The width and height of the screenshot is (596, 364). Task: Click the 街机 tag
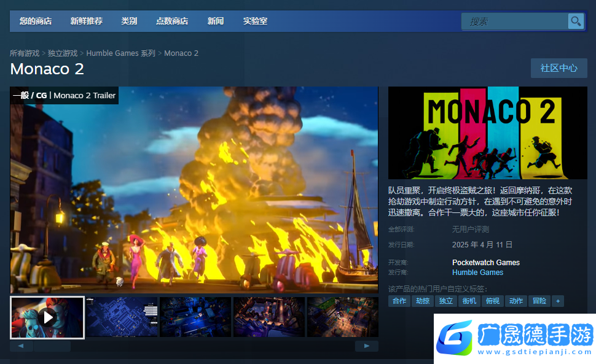click(469, 301)
